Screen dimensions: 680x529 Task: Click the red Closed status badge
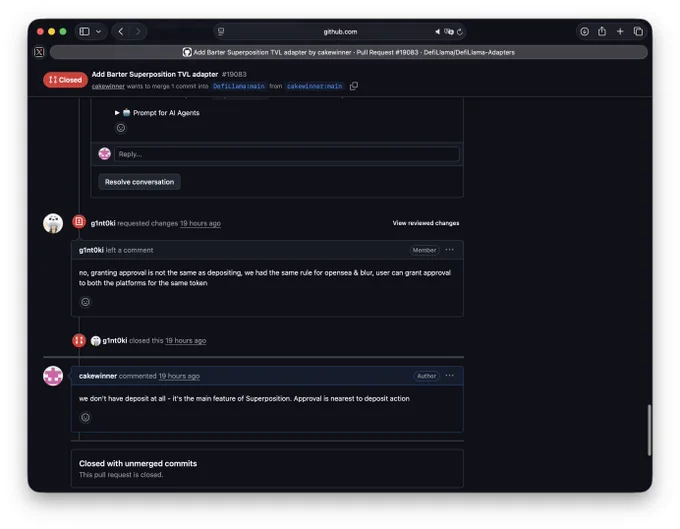65,80
